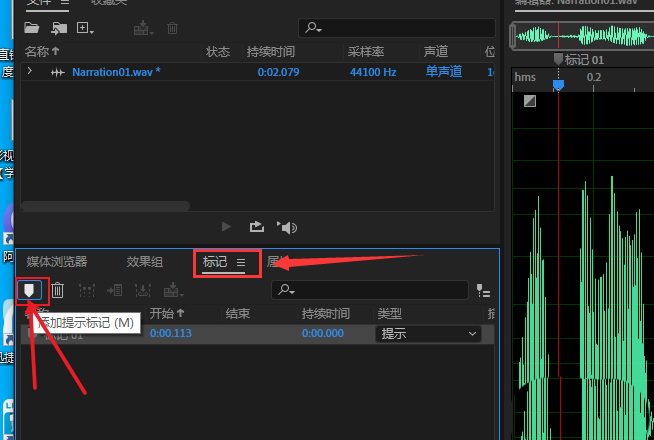The image size is (654, 440).
Task: Toggle loop playback in Files panel
Action: (256, 227)
